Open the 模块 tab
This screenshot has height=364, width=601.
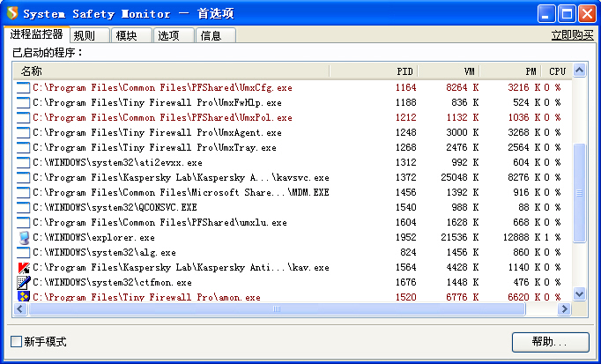click(132, 35)
